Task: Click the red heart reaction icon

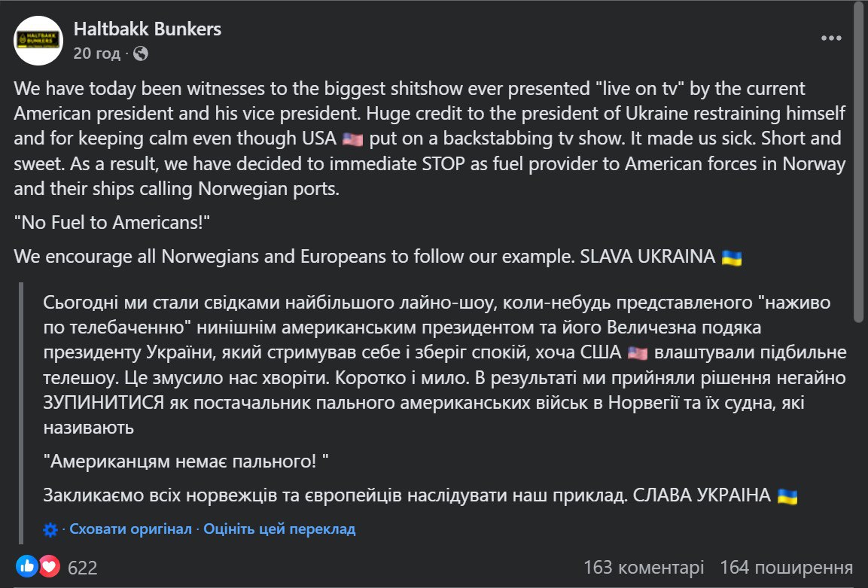Action: tap(49, 566)
